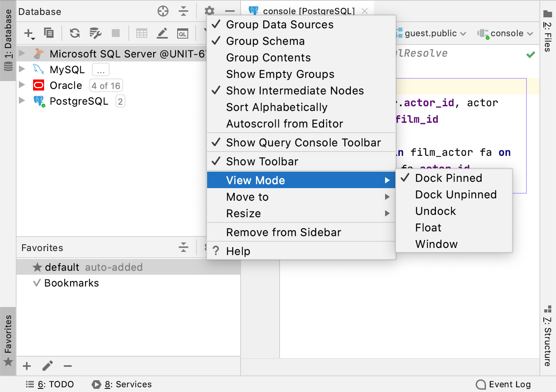This screenshot has height=392, width=556.
Task: Expand the MySQL tree node
Action: click(22, 69)
